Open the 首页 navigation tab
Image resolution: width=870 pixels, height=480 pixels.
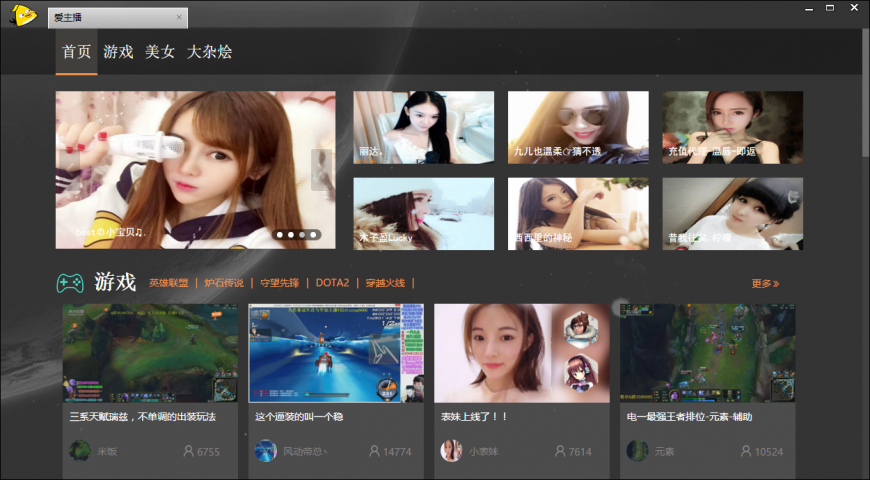pos(76,52)
